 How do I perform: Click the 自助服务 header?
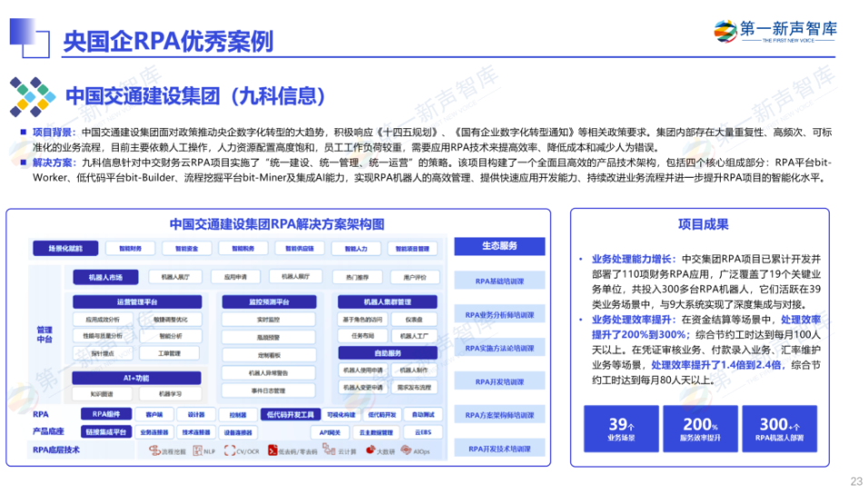(388, 353)
